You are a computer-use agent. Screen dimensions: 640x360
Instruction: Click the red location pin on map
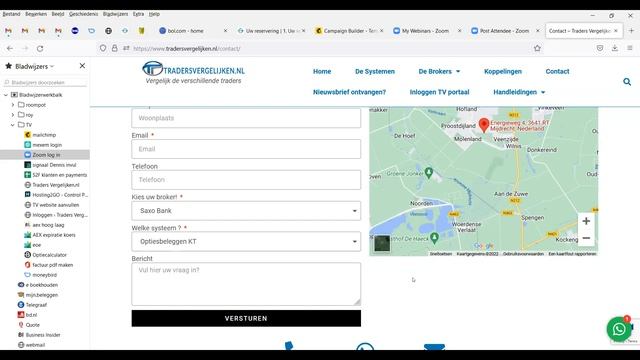click(484, 125)
